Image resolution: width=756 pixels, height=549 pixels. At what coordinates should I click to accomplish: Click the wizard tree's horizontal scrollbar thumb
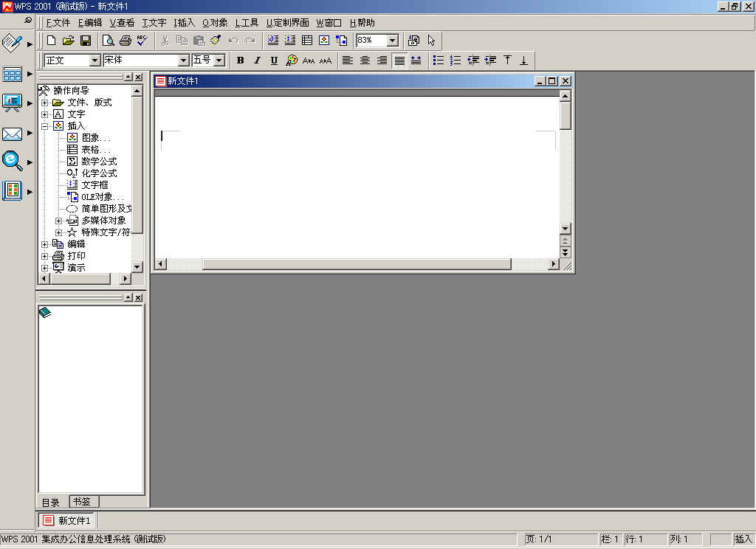[x=80, y=279]
